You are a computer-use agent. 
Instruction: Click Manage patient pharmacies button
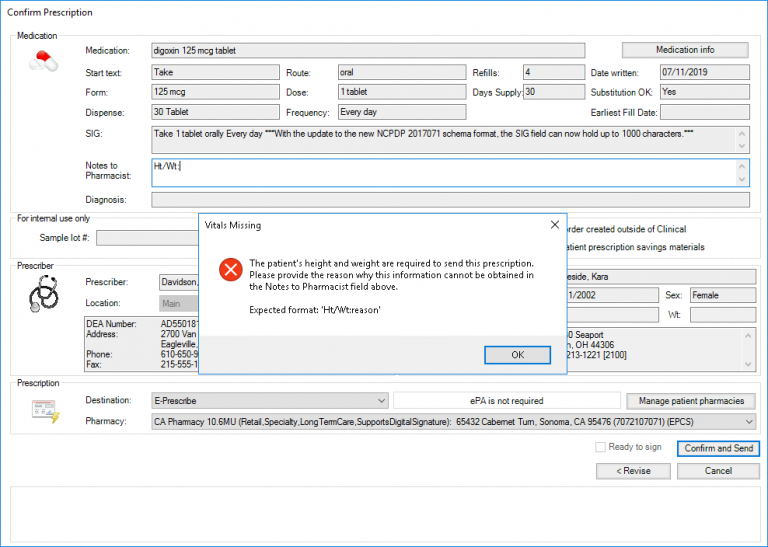tap(691, 401)
